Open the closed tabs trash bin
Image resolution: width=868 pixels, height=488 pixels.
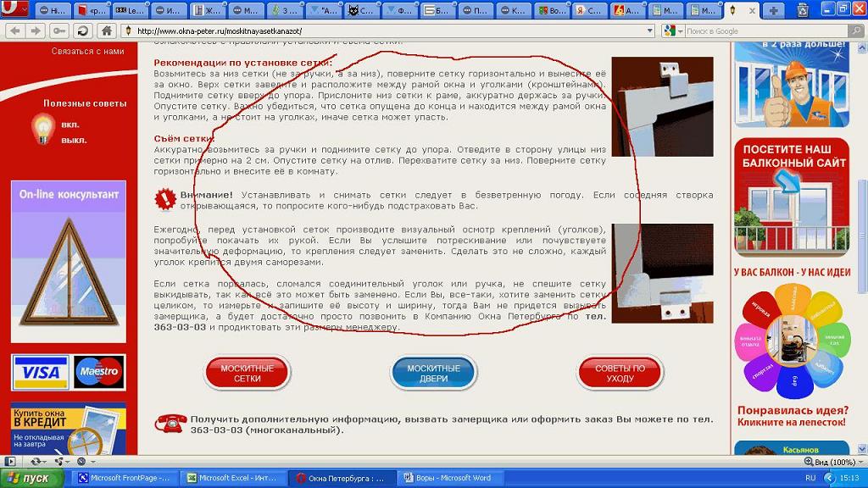pos(804,10)
